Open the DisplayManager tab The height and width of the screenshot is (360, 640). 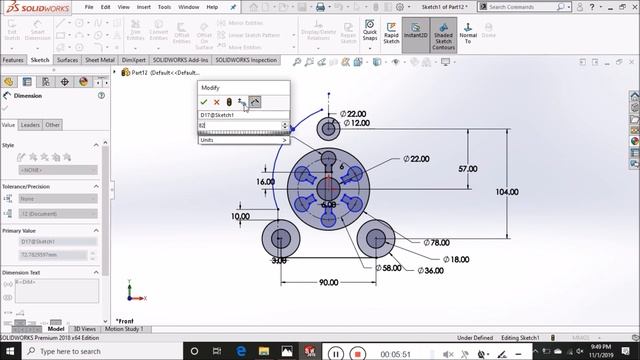83,82
